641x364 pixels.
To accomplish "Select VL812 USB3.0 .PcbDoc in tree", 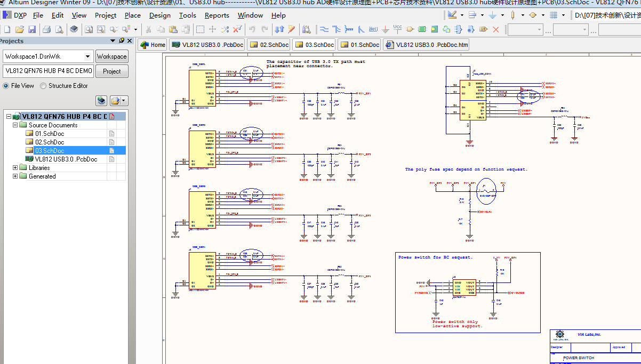I will click(66, 159).
